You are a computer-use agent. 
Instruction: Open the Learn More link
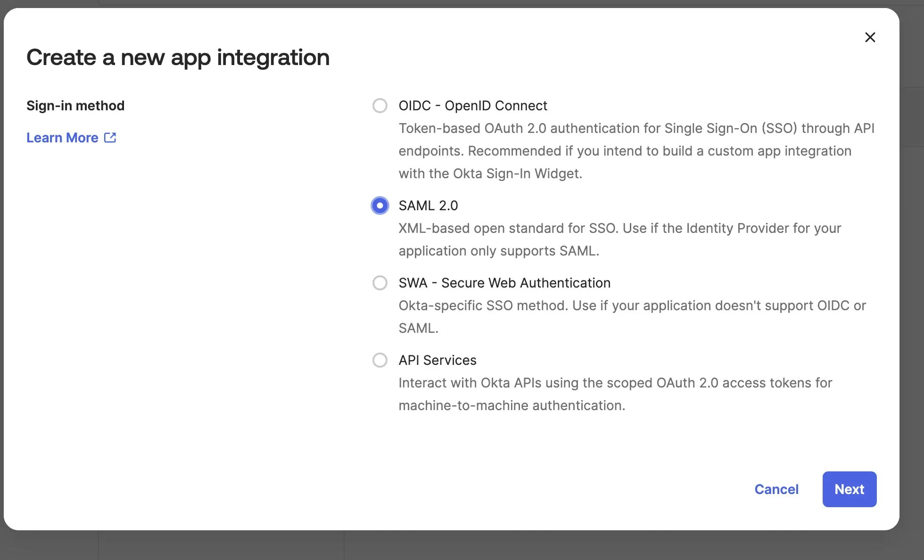pyautogui.click(x=62, y=138)
